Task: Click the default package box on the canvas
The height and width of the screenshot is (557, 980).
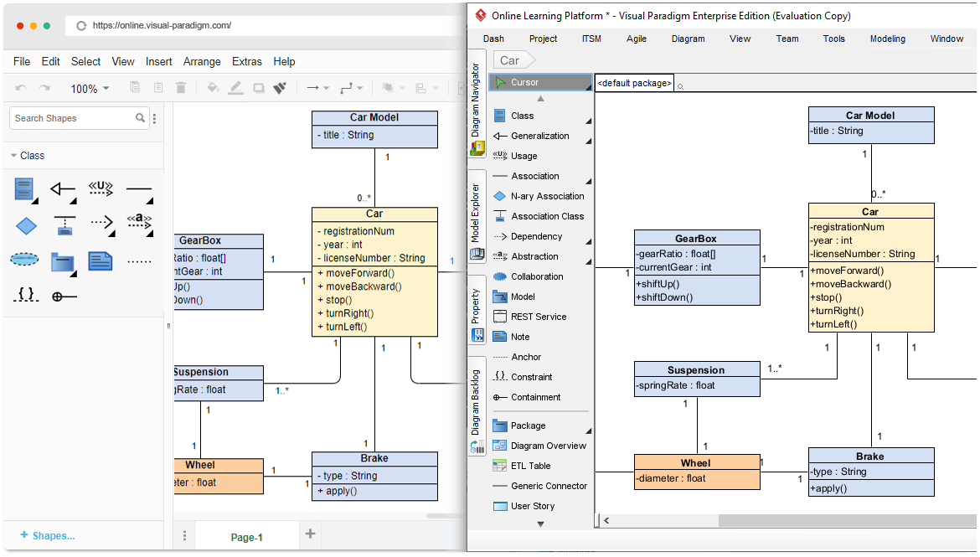Action: pos(634,83)
